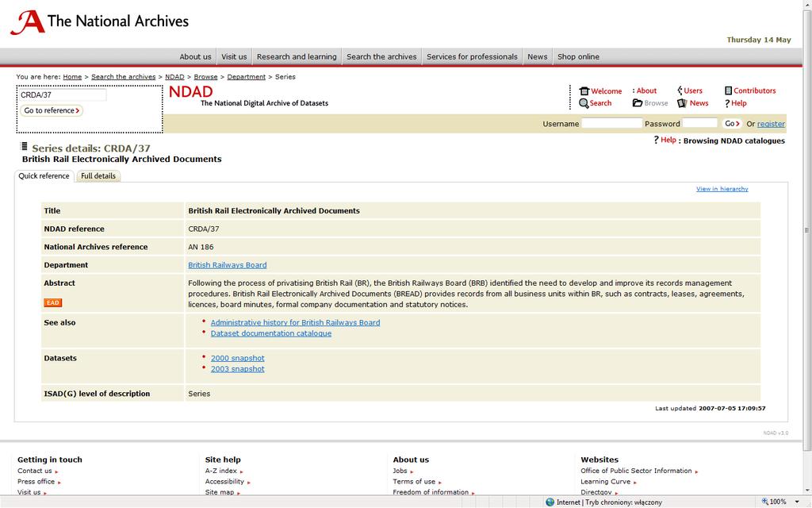812x508 pixels.
Task: Click the View in hierarchy link
Action: coord(722,189)
